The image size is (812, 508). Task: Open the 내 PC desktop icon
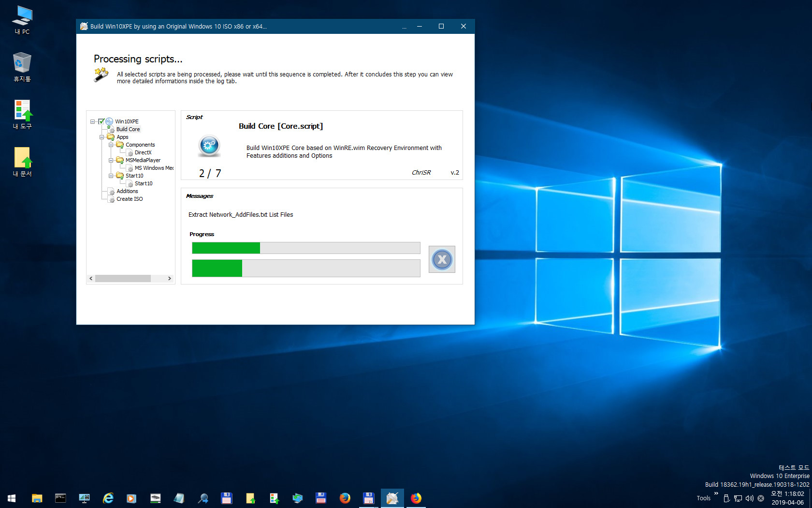click(22, 20)
